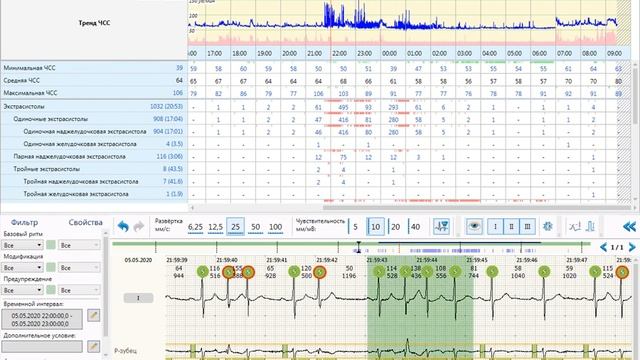
Task: Click the green swatch for Модификация
Action: pos(51,268)
